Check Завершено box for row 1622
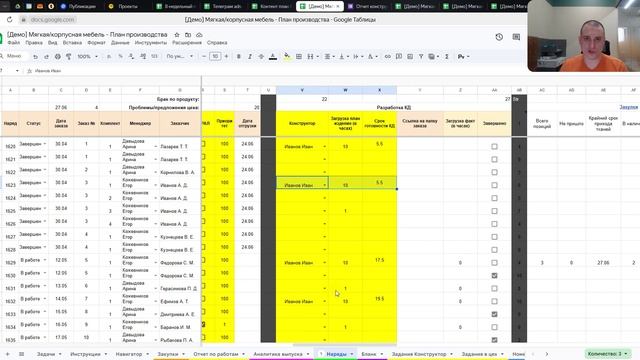The width and height of the screenshot is (640, 360). point(494,172)
